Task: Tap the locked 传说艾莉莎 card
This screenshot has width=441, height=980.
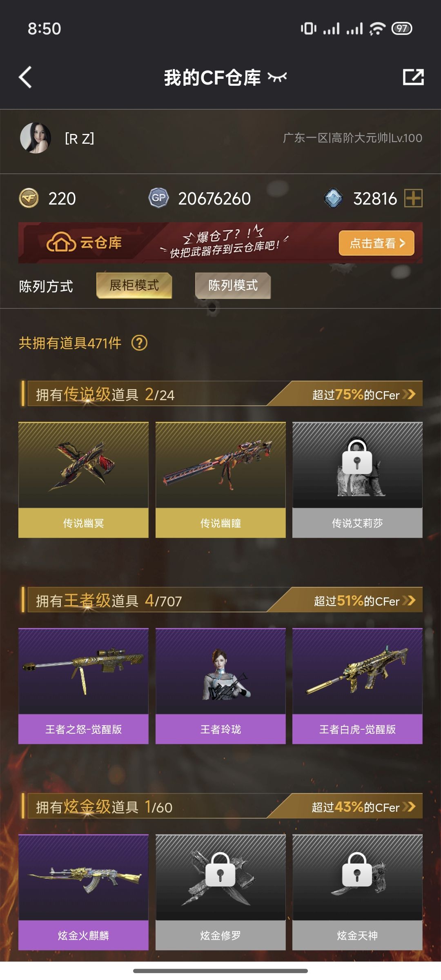Action: (357, 480)
